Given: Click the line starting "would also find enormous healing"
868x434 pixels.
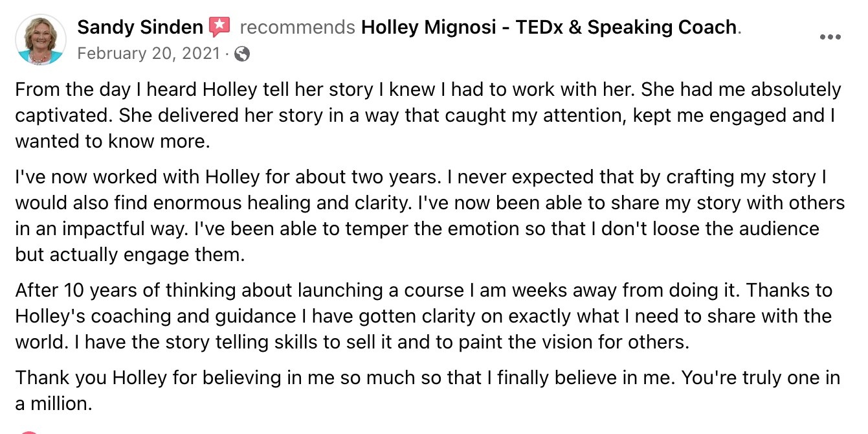Looking at the screenshot, I should point(430,203).
